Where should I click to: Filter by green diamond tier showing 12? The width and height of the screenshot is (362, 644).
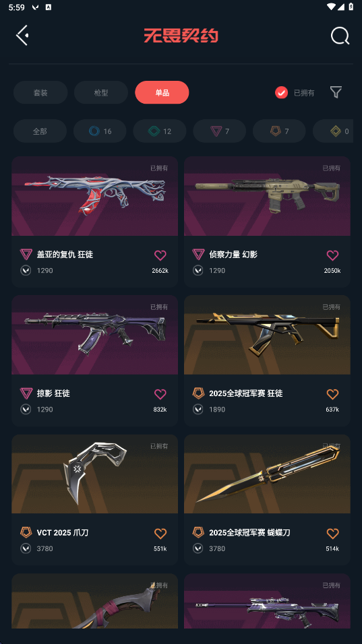point(159,131)
